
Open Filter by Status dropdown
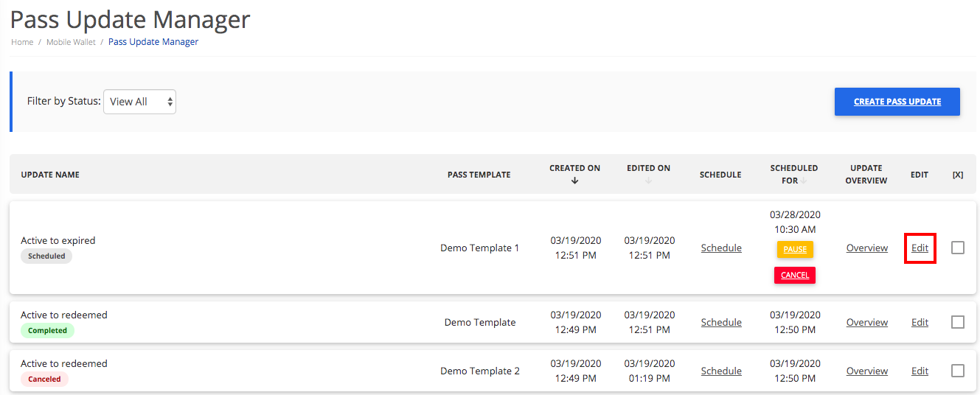click(139, 102)
